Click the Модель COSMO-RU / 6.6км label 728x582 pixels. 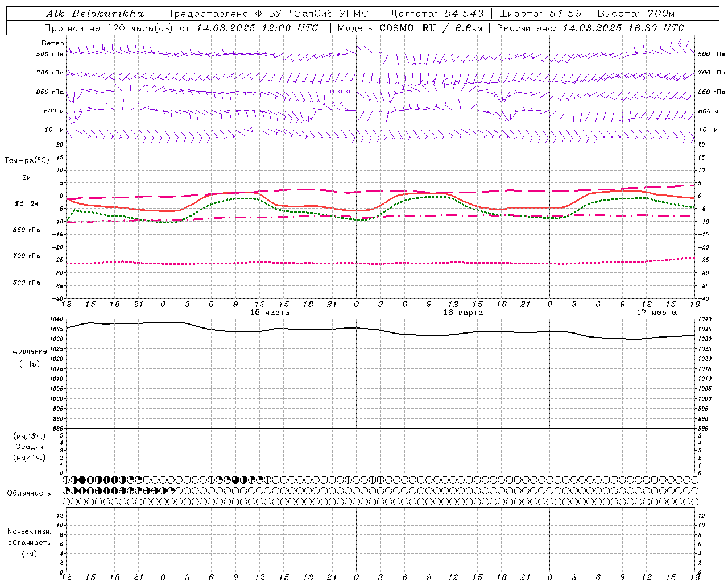click(x=410, y=28)
